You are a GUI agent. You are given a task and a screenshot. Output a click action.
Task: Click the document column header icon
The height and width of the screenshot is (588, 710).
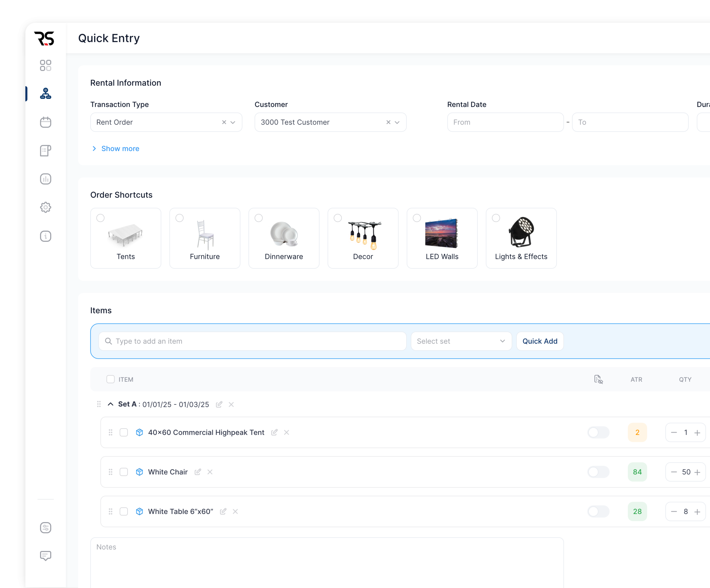point(599,380)
